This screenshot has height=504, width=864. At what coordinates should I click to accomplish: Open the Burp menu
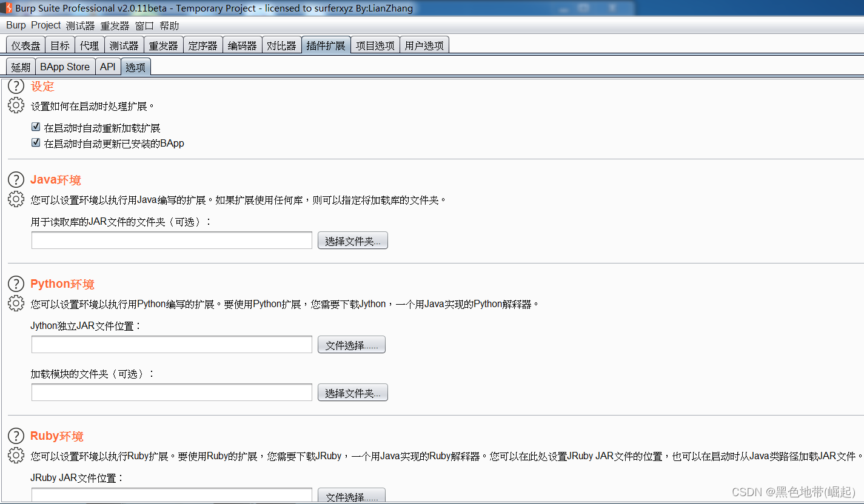click(x=16, y=25)
